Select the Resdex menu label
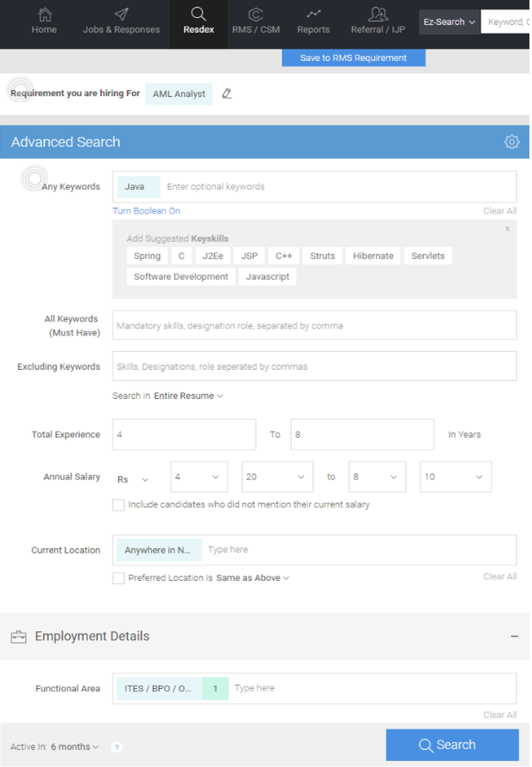 coord(199,29)
